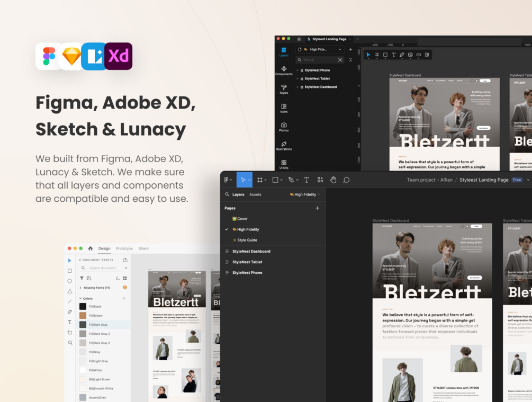Switch to Prototype tab in XD
The width and height of the screenshot is (532, 402).
[124, 248]
